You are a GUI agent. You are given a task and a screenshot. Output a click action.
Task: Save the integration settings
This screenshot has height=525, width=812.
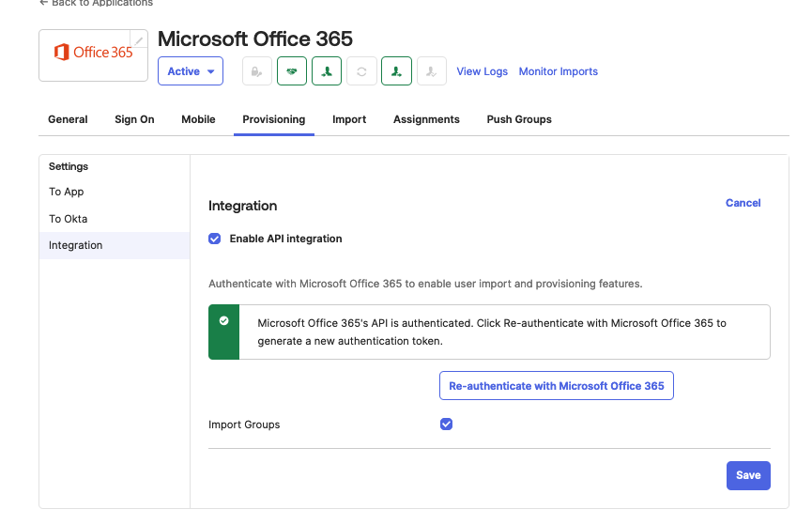pyautogui.click(x=748, y=475)
